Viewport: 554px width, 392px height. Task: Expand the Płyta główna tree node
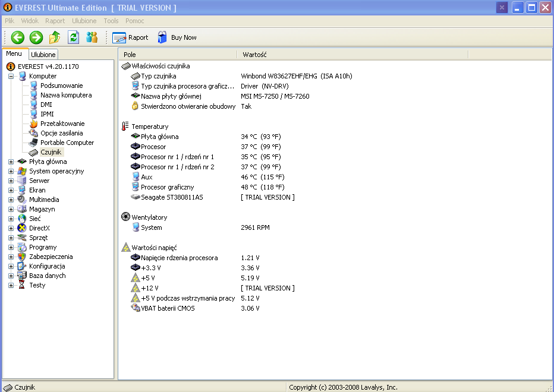tap(11, 162)
